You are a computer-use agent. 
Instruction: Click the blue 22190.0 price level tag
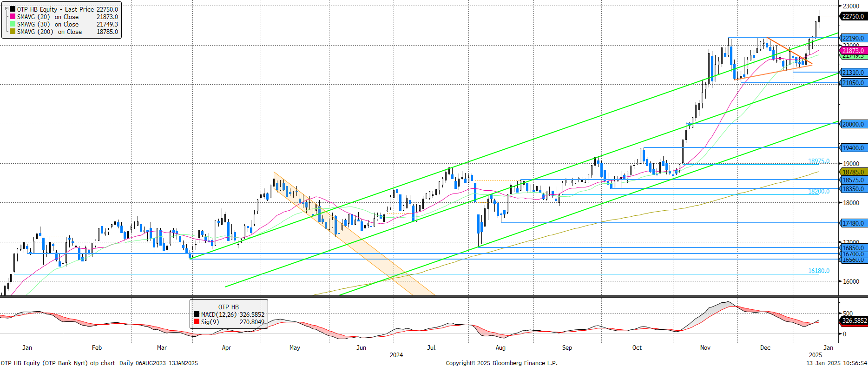(x=853, y=38)
